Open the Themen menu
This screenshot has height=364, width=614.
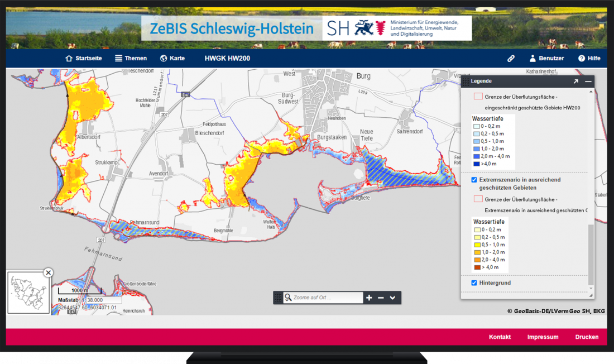(131, 58)
